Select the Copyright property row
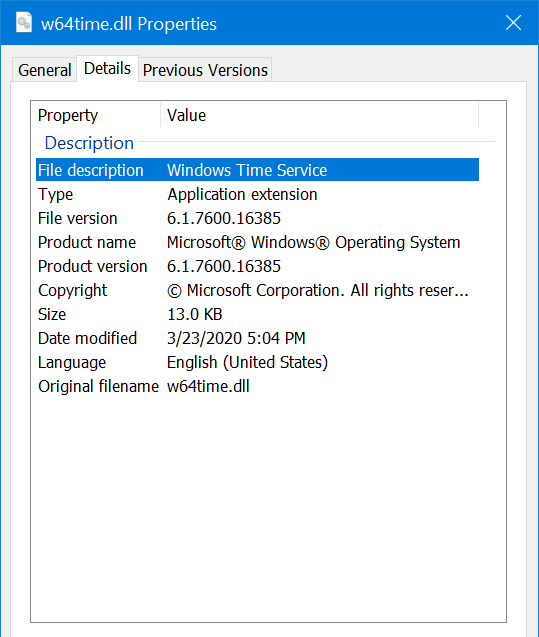This screenshot has height=637, width=539. pos(258,290)
